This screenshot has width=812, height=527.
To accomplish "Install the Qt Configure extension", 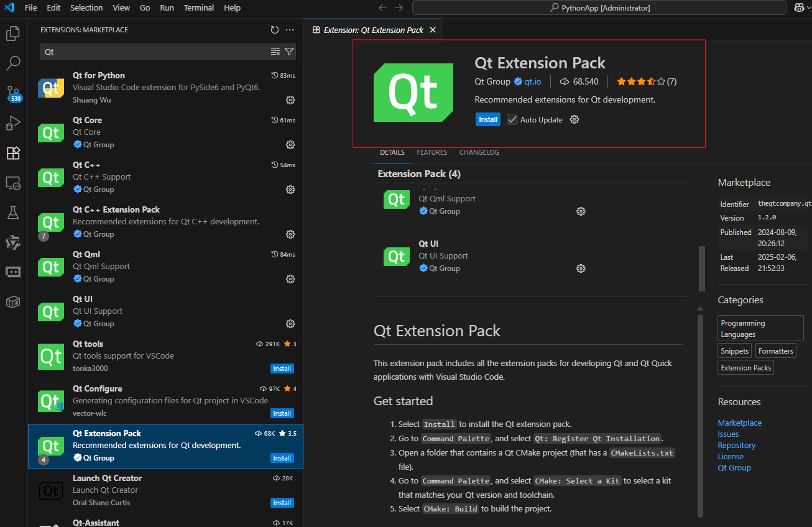I will 282,413.
